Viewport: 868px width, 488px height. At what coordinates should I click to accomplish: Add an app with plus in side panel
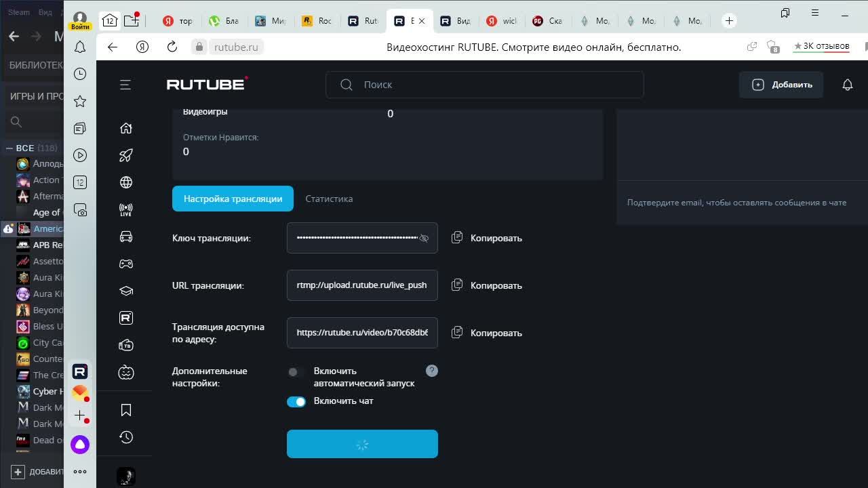(80, 415)
